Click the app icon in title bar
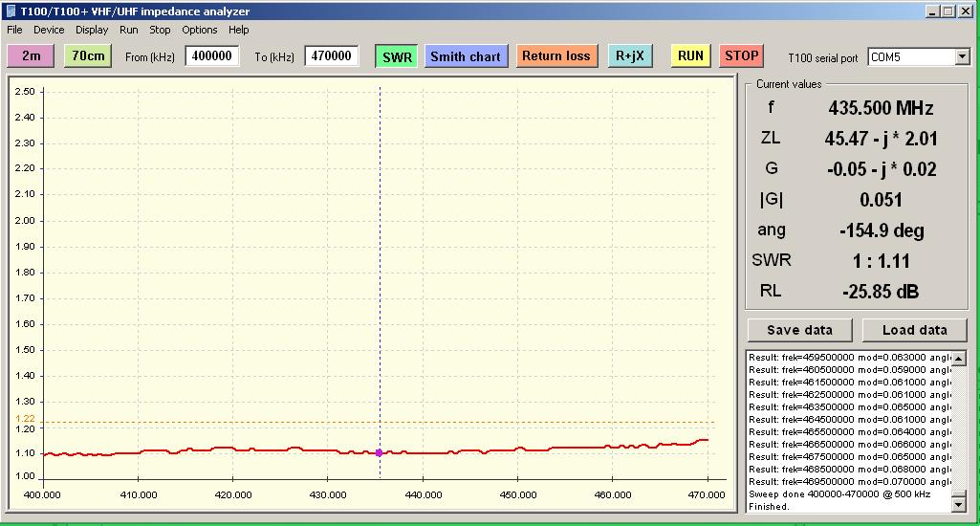The height and width of the screenshot is (526, 980). click(x=11, y=11)
